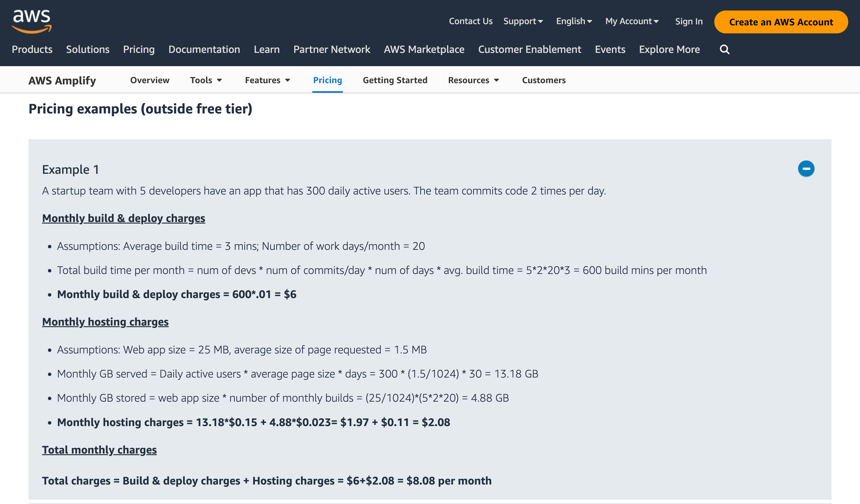Viewport: 860px width, 504px height.
Task: Open the Events menu
Action: pyautogui.click(x=610, y=49)
